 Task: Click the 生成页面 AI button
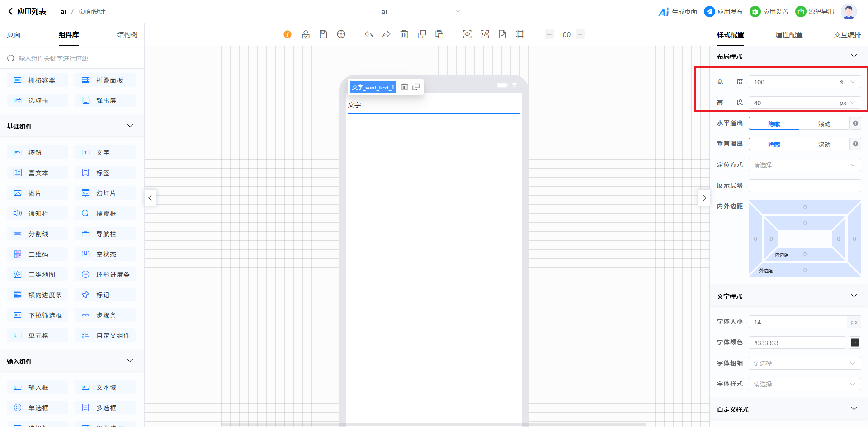[678, 12]
